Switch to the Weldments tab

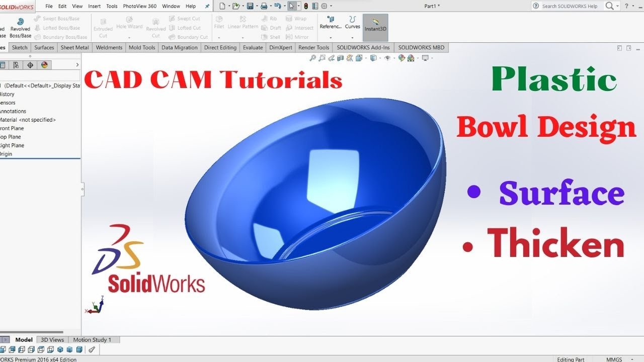[109, 47]
